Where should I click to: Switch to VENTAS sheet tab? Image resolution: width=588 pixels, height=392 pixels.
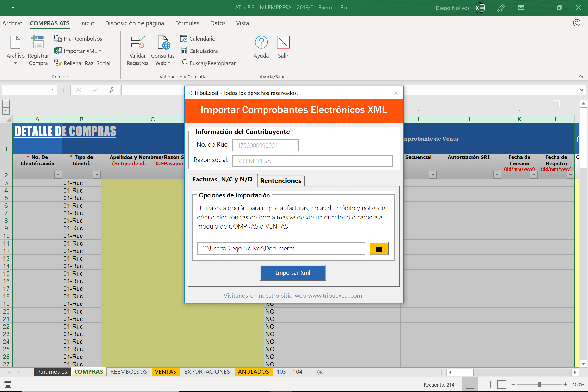[x=166, y=372]
